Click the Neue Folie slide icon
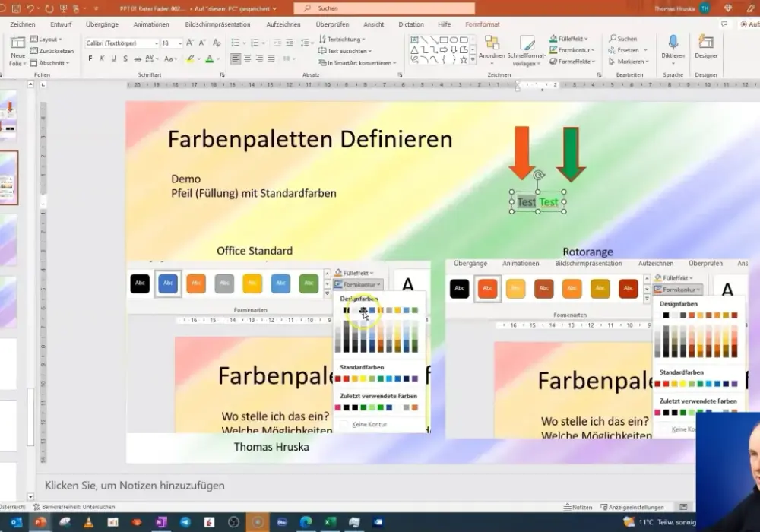Image resolution: width=760 pixels, height=532 pixels. (x=18, y=43)
